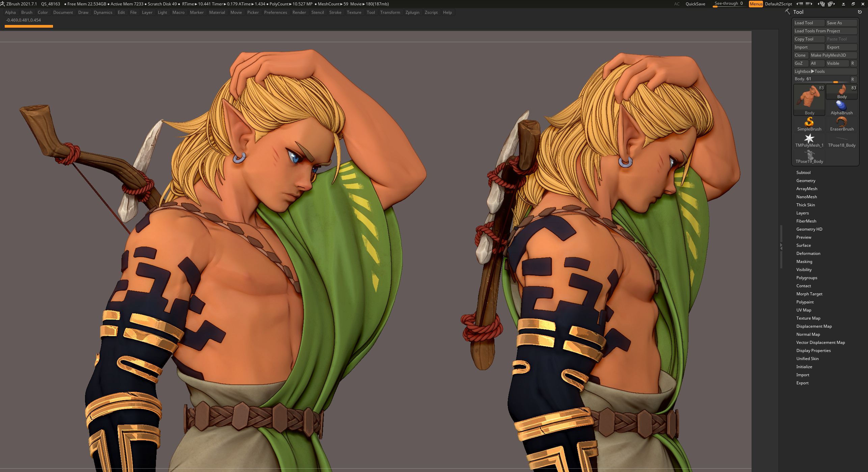
Task: Toggle the AC auto-collapse option
Action: pos(677,4)
